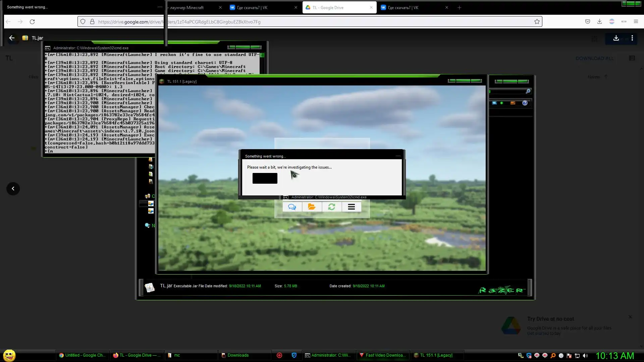Image resolution: width=644 pixels, height=362 pixels.
Task: Open the launcher's chat/support speech bubble button
Action: click(x=292, y=207)
